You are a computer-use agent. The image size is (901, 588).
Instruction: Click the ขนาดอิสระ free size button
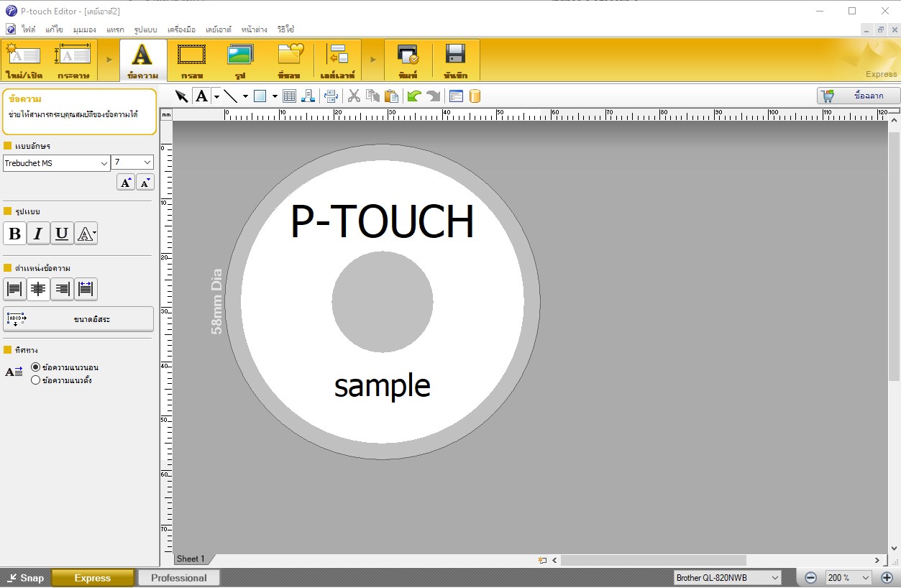coord(78,319)
